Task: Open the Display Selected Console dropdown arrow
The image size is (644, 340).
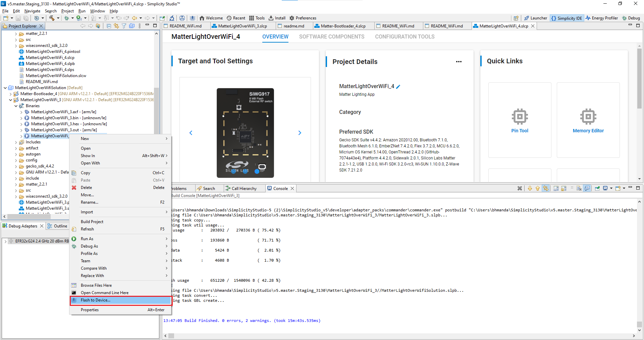Action: [611, 189]
